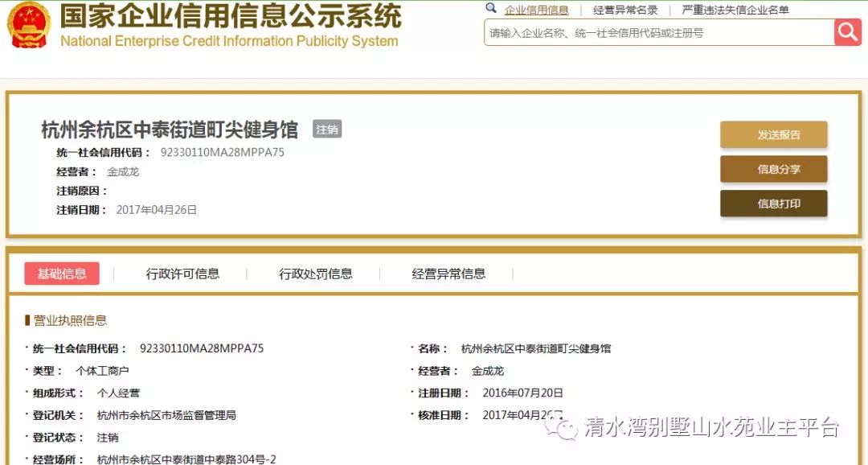
Task: Click registration date 2016年07月20日
Action: [523, 393]
